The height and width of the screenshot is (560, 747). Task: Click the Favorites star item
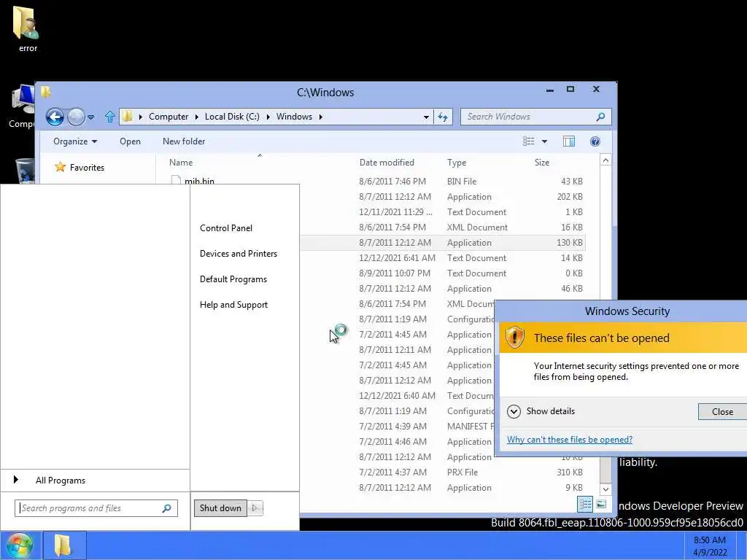tap(79, 167)
